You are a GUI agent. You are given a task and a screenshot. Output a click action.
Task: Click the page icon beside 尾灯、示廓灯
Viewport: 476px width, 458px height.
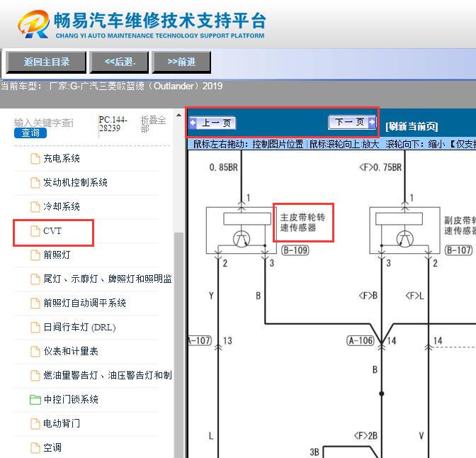(x=35, y=279)
